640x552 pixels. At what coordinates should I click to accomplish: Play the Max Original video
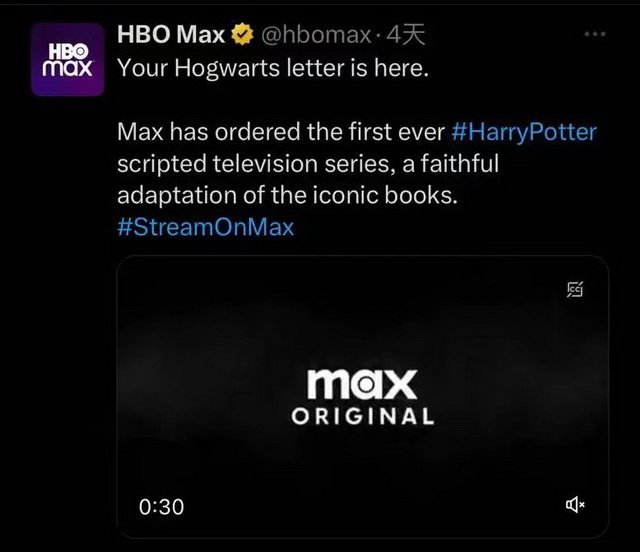363,396
